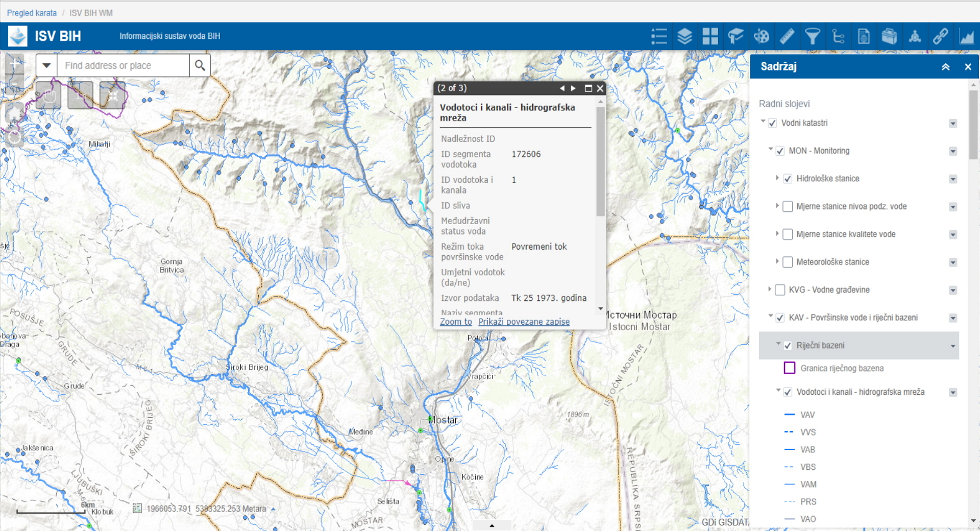Screen dimensions: 980x531
Task: Open the paint palette draw tool
Action: (x=761, y=36)
